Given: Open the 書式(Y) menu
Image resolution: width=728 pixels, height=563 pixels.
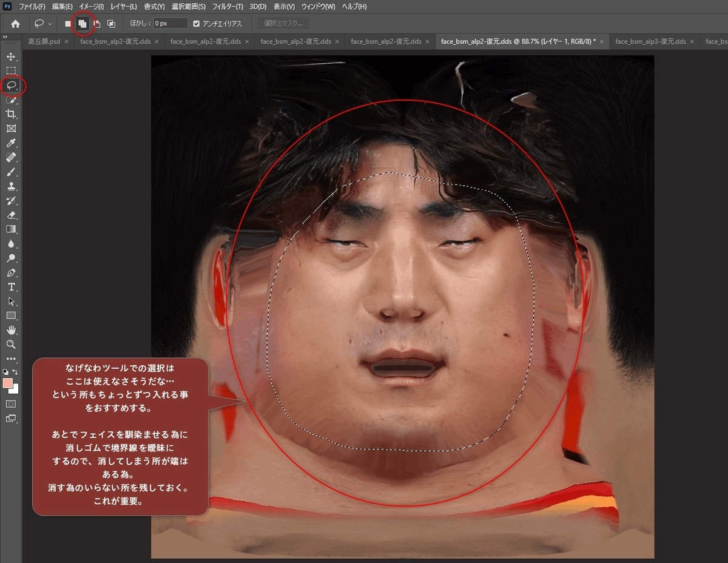Looking at the screenshot, I should tap(155, 7).
